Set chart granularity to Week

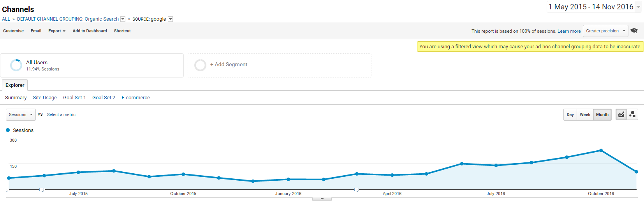[585, 114]
